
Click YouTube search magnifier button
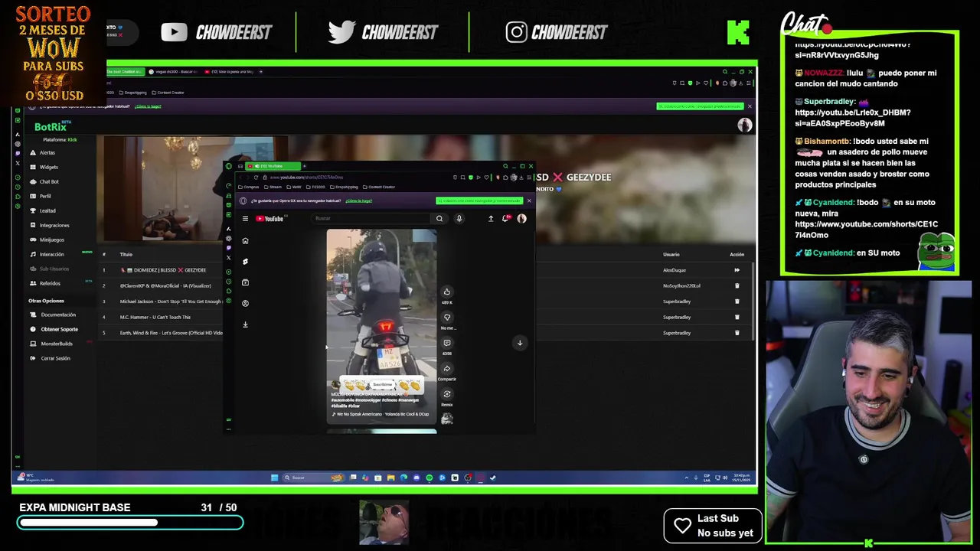click(439, 219)
